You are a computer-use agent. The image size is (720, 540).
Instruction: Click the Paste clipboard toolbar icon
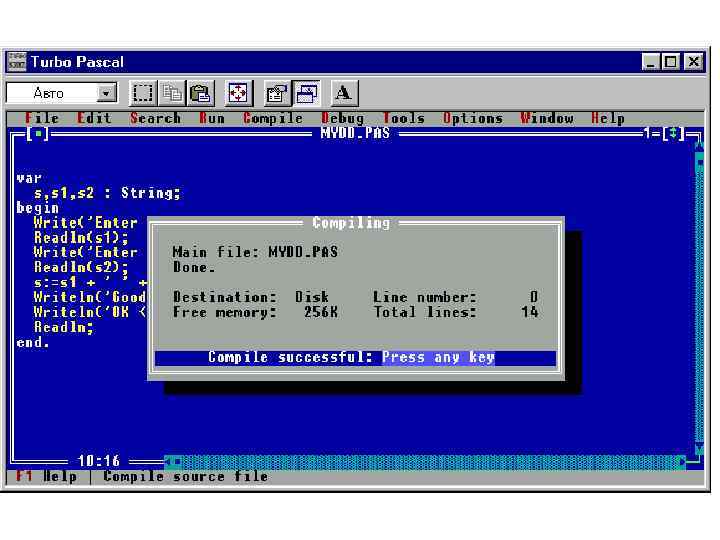click(x=200, y=93)
